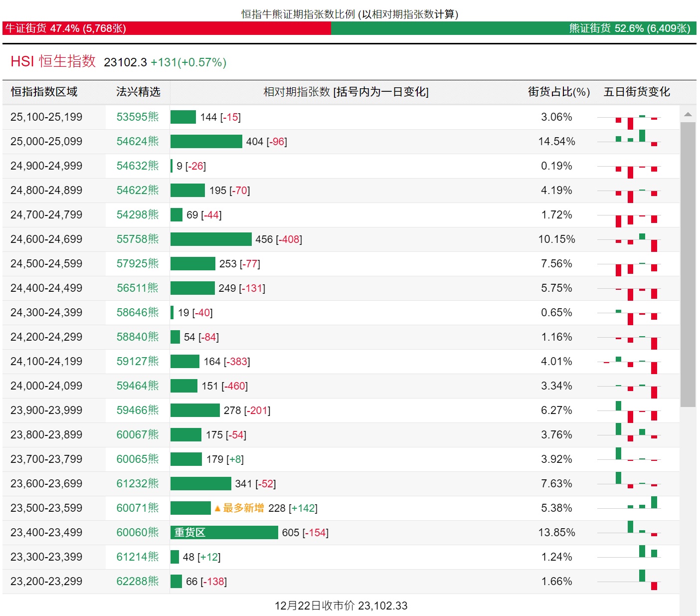Viewport: 700px width, 616px height.
Task: Click the green bar in the 23,900-23,999 row
Action: pyautogui.click(x=195, y=411)
